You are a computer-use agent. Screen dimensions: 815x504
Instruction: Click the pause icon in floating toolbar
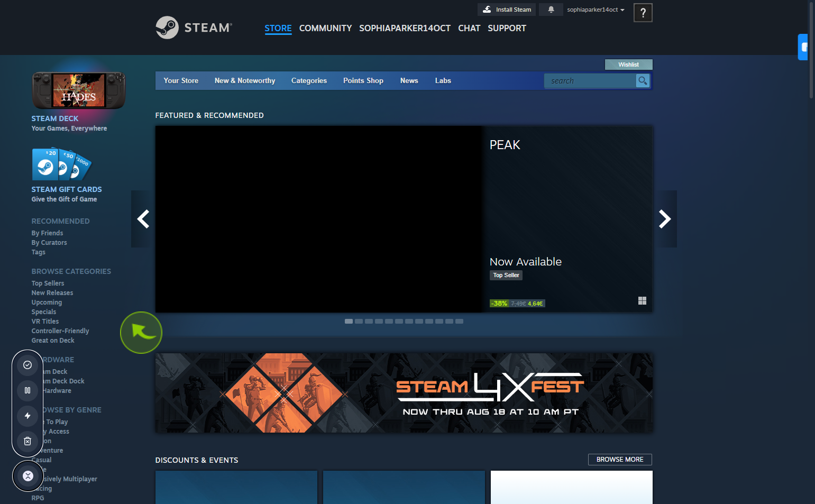(x=28, y=390)
